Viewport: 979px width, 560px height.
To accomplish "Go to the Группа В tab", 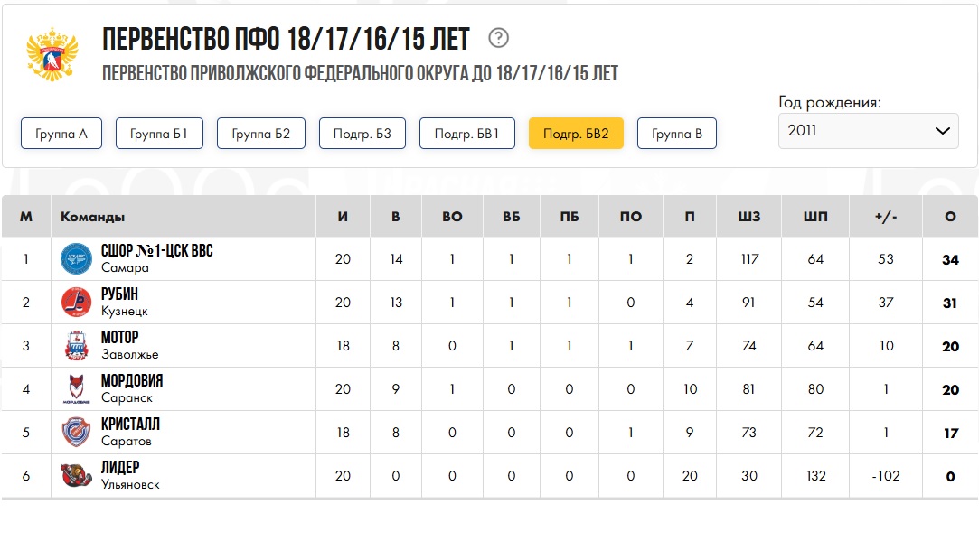I will (677, 134).
